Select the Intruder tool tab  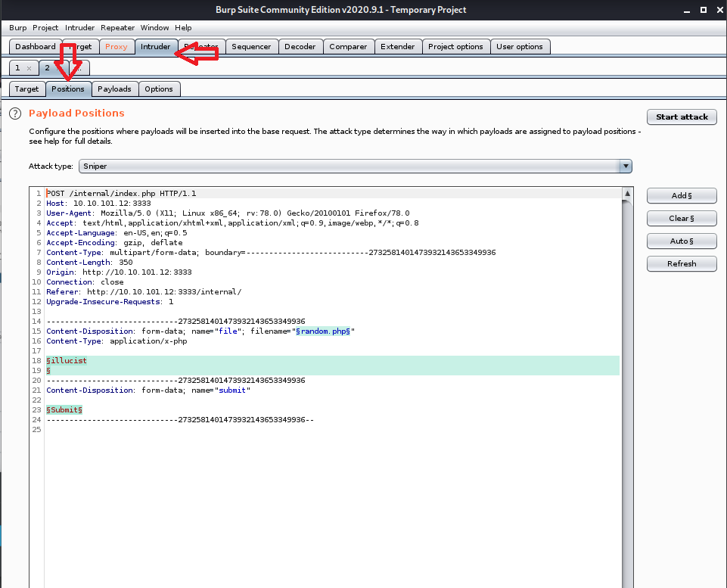pos(156,46)
